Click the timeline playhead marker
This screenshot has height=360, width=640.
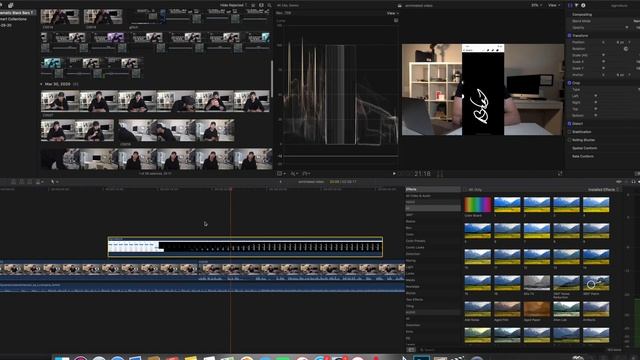point(231,189)
